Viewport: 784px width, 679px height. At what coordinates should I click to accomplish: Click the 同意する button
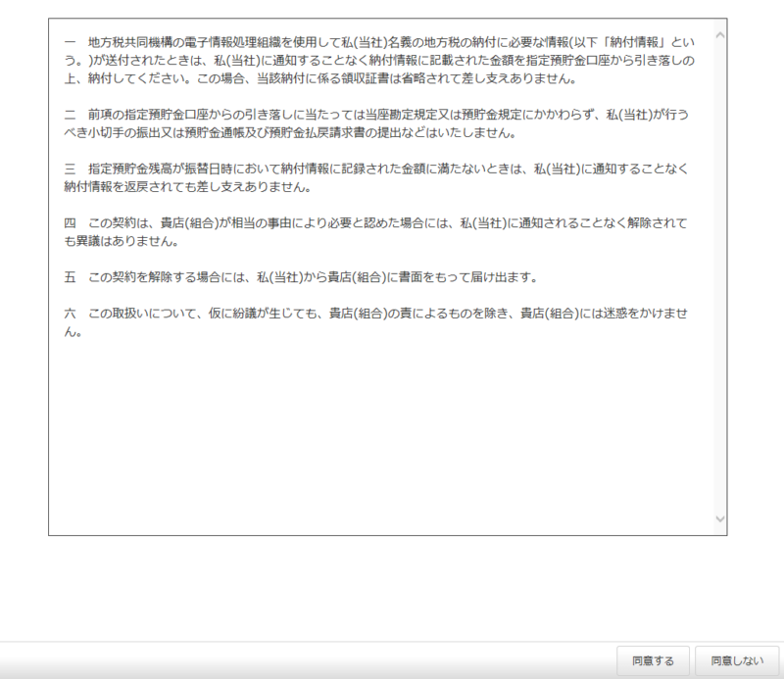tap(653, 660)
